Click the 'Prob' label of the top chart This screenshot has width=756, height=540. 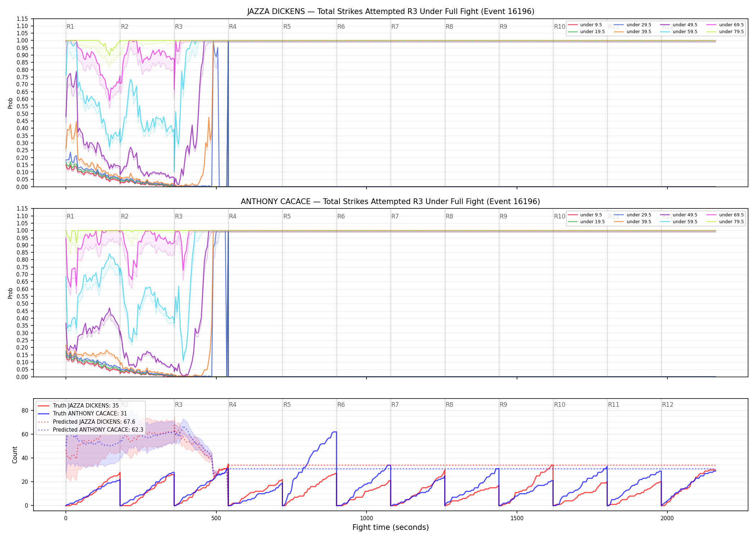pyautogui.click(x=10, y=103)
